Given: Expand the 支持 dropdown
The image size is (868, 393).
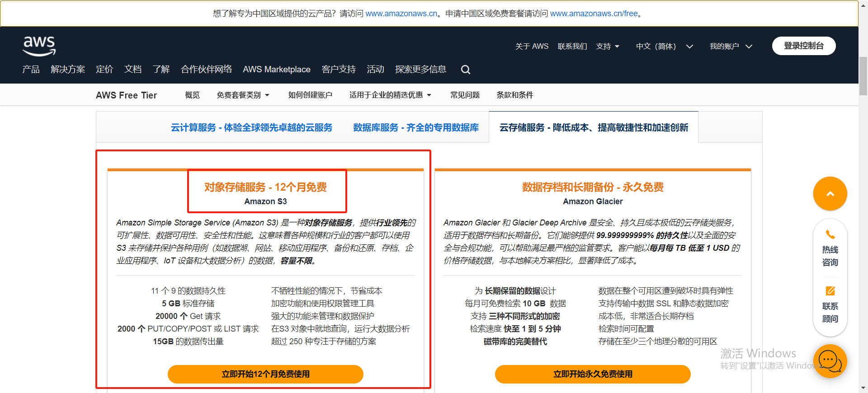Looking at the screenshot, I should (x=608, y=46).
